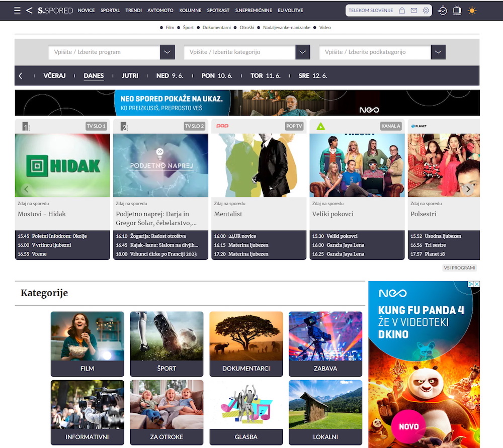503x448 pixels.
Task: Click the VSI PROGRAMI button
Action: tap(460, 268)
